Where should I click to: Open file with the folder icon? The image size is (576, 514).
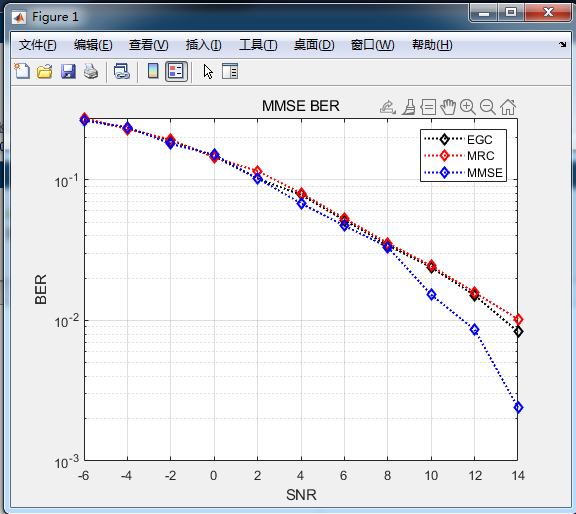tap(45, 71)
